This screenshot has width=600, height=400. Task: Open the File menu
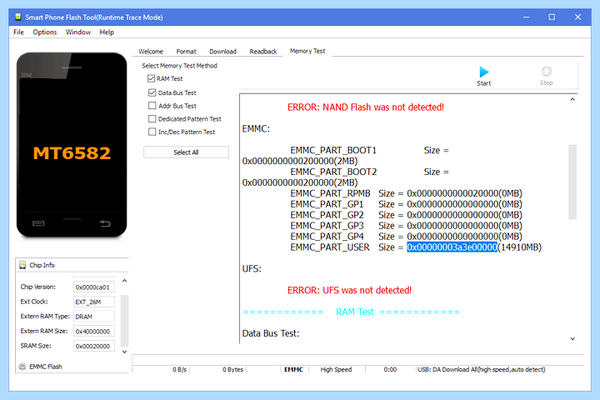coord(18,32)
